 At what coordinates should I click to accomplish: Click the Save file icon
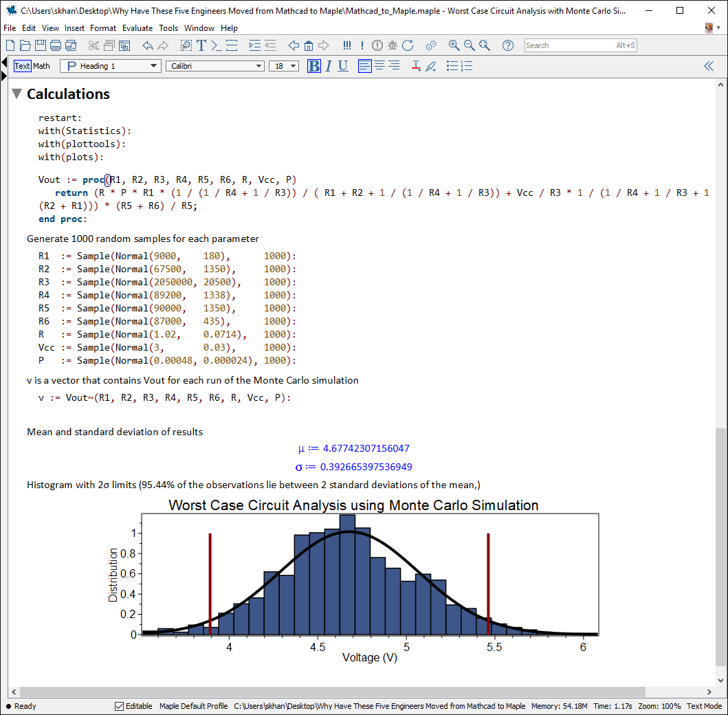point(40,45)
